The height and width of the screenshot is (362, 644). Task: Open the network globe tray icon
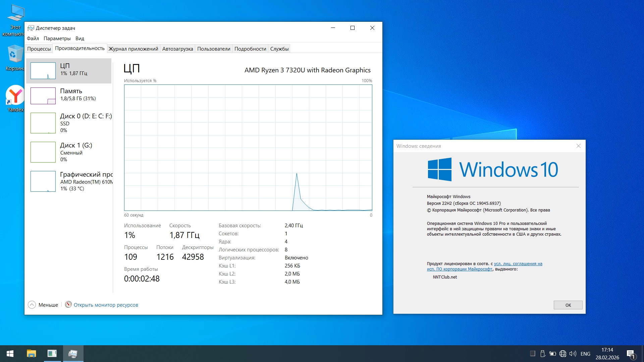tap(563, 354)
